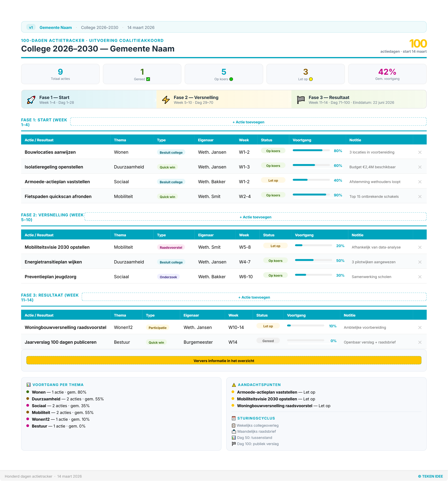Click Ververs informatie in het overzicht button
The height and width of the screenshot is (481, 448).
pos(224,360)
